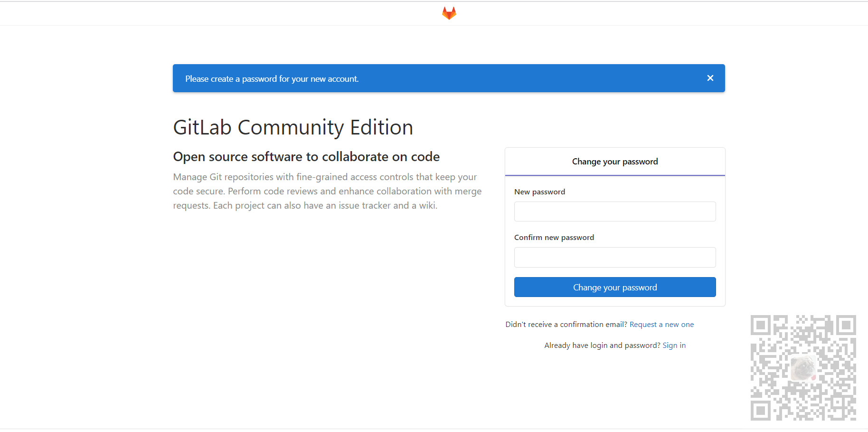Screen dimensions: 868x432
Task: Click the Manage Git repositories description paragraph
Action: pos(327,191)
